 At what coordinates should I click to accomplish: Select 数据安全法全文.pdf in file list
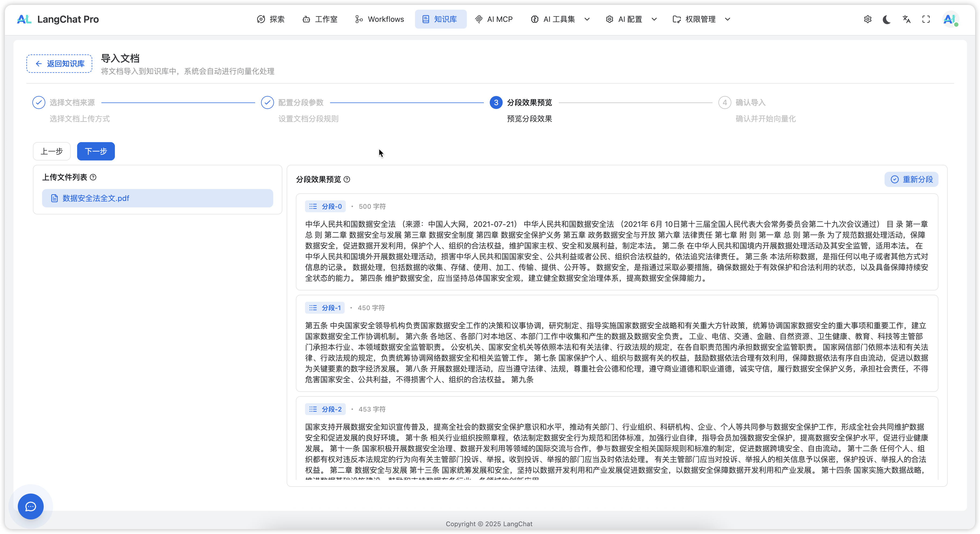(157, 198)
